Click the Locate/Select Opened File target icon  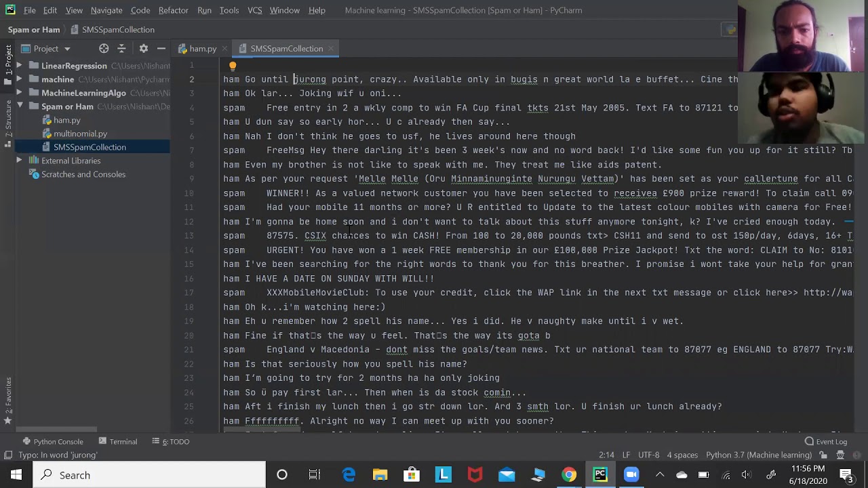[104, 49]
